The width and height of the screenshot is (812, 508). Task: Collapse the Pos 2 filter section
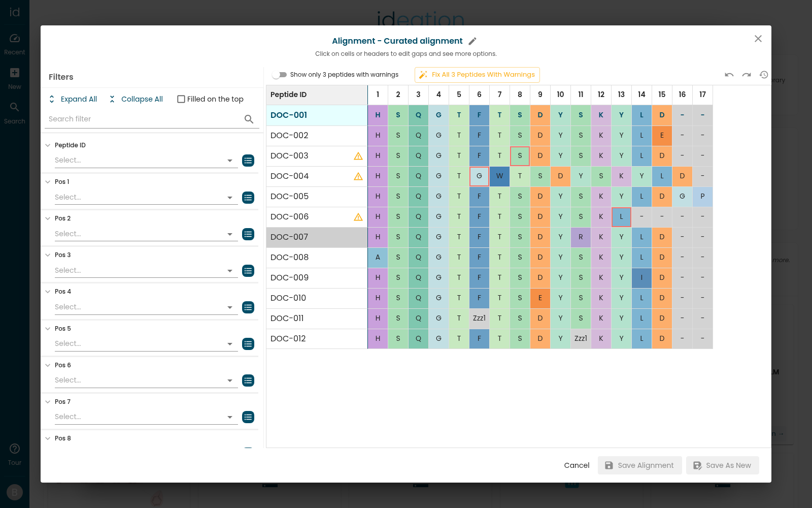(x=48, y=218)
